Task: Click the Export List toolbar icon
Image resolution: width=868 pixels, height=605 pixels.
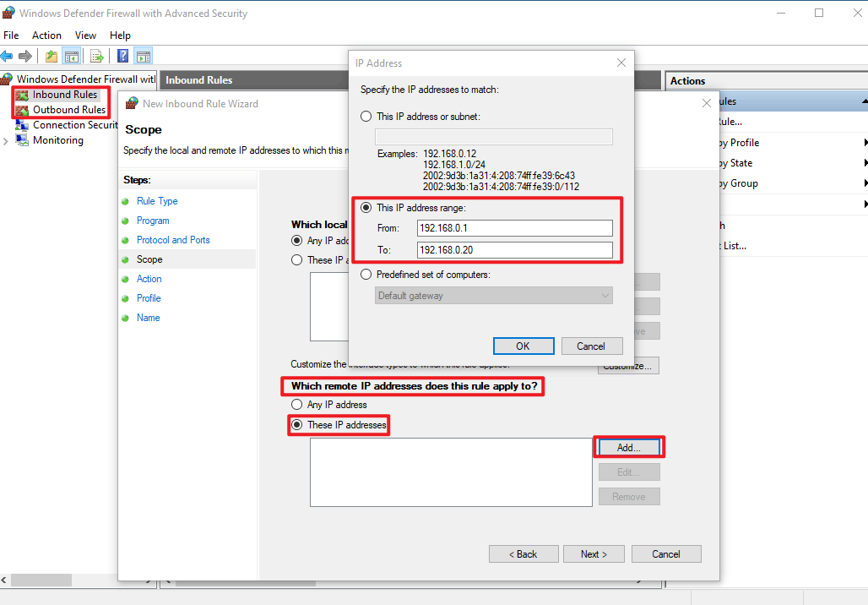Action: click(x=95, y=56)
